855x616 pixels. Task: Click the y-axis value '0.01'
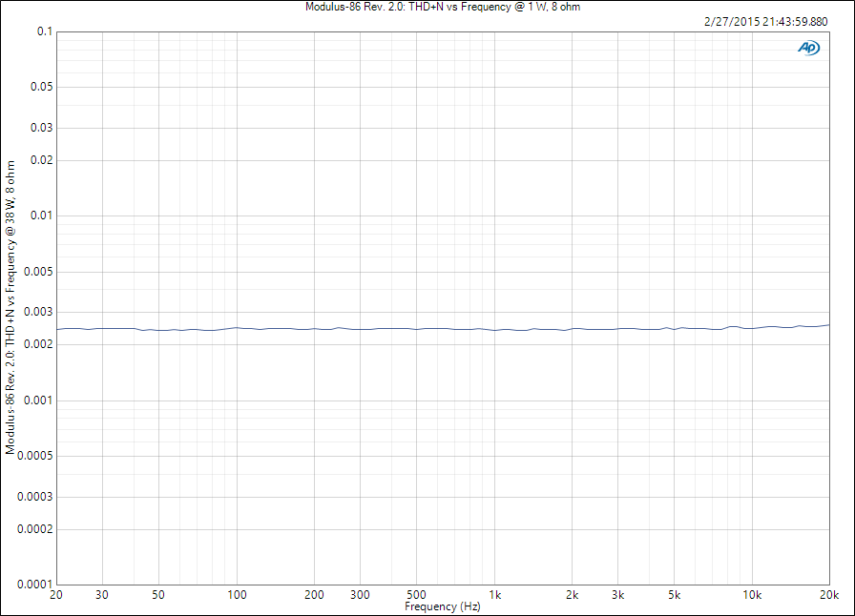[x=41, y=216]
